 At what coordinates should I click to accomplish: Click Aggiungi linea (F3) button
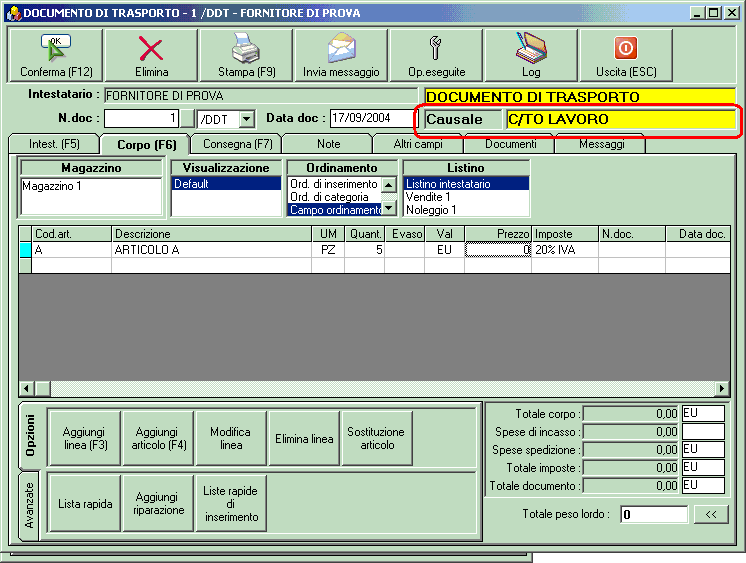[85, 439]
